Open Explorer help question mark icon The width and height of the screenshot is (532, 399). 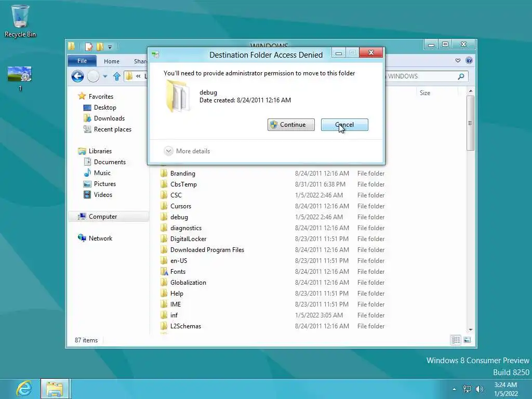click(469, 60)
